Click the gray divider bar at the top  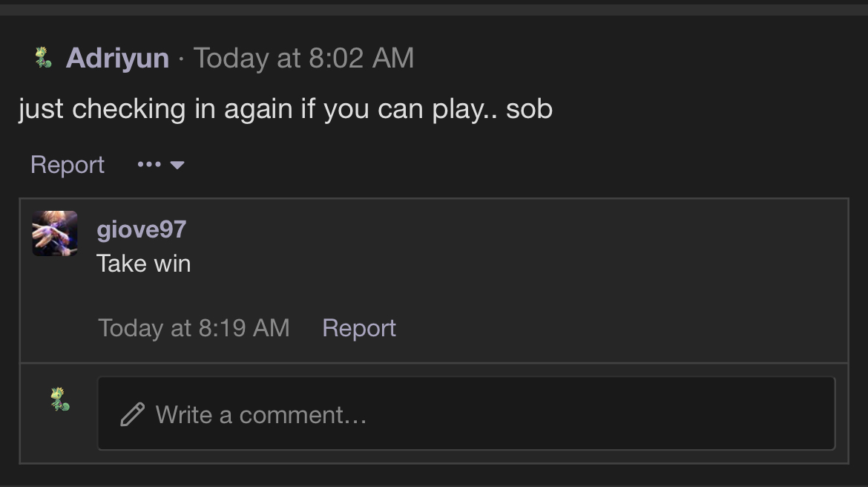pyautogui.click(x=434, y=10)
